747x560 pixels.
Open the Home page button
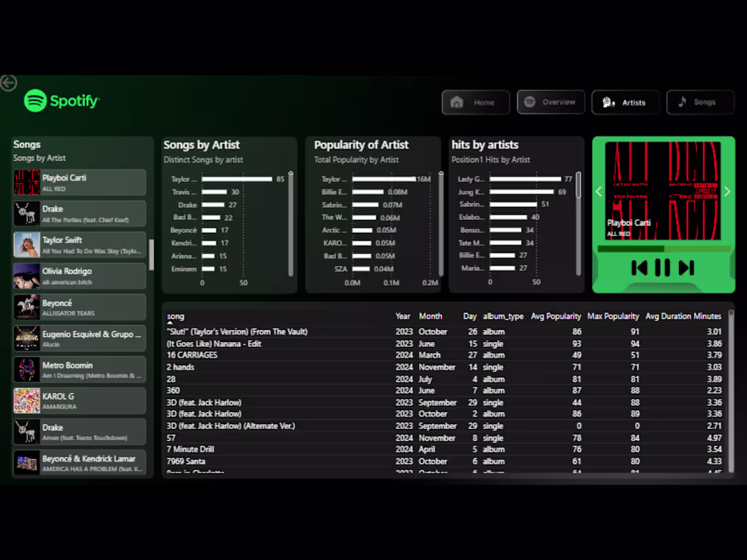pos(475,102)
